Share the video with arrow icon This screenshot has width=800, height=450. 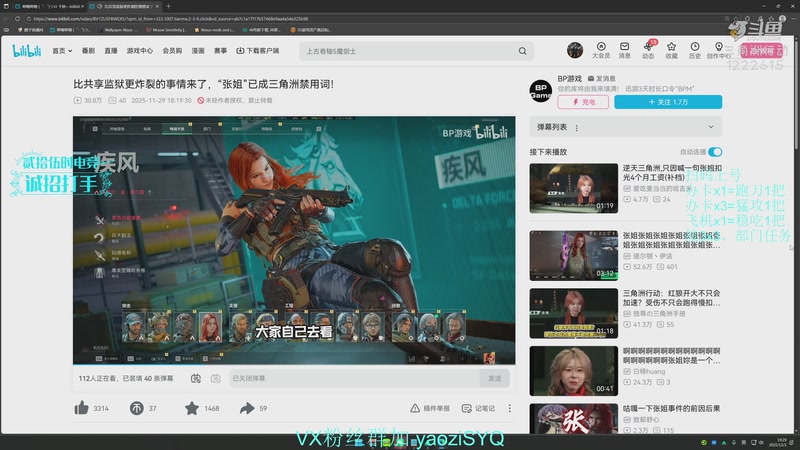[x=247, y=408]
